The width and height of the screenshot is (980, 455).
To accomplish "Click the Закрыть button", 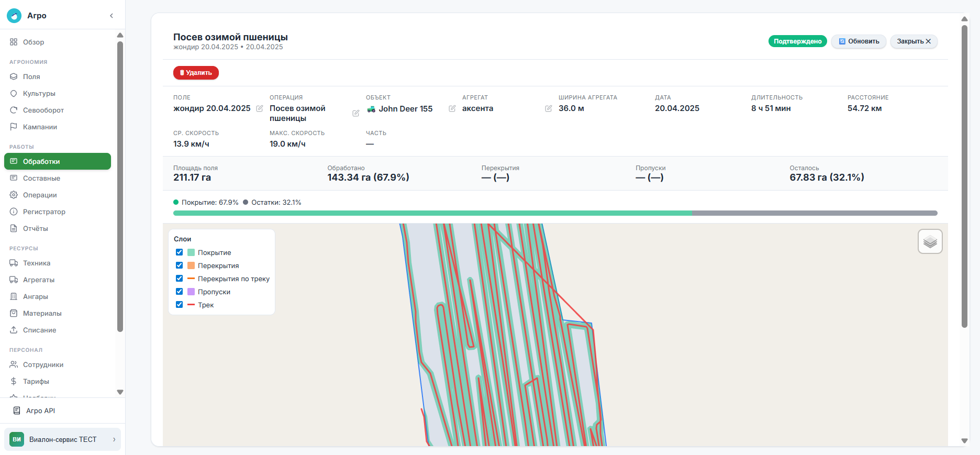I will tap(914, 41).
